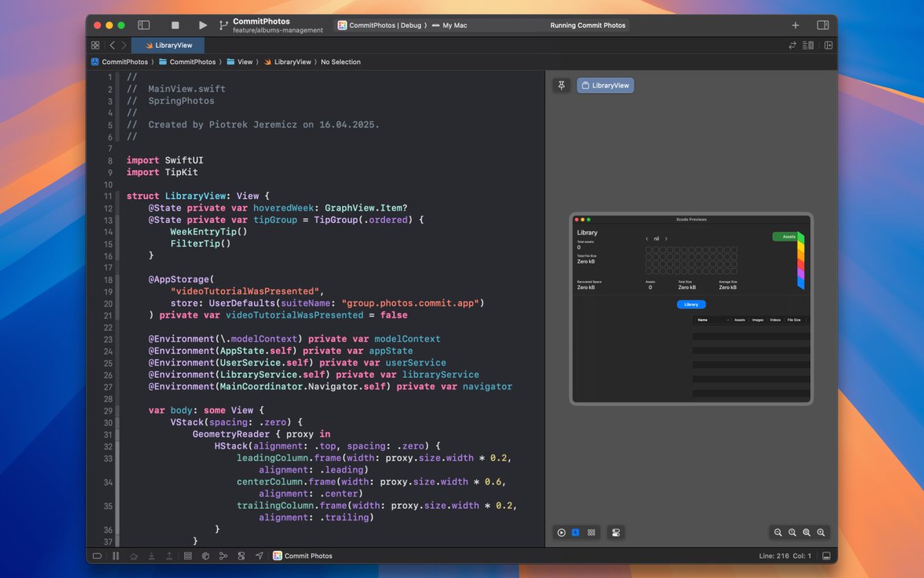Choose the Commit Photos debug process

pyautogui.click(x=303, y=556)
